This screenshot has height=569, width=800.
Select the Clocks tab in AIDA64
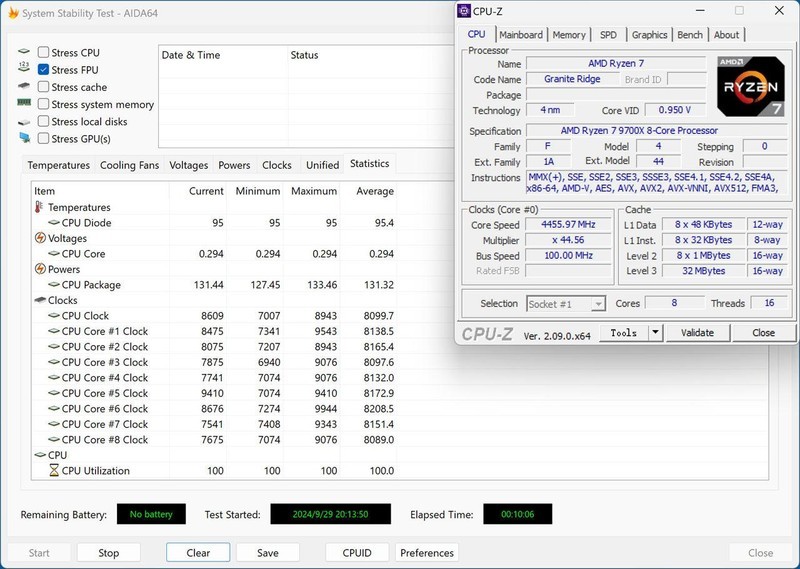277,165
